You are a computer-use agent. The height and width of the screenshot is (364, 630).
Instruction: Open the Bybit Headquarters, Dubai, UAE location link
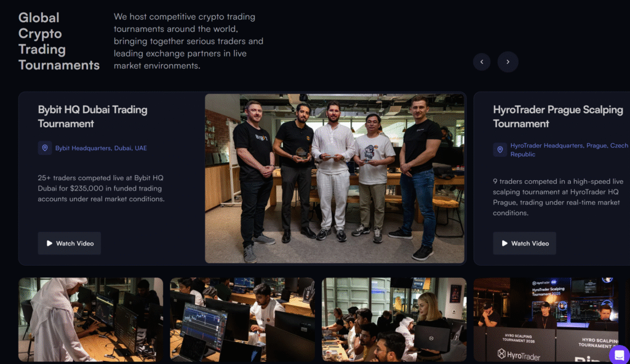tap(101, 148)
